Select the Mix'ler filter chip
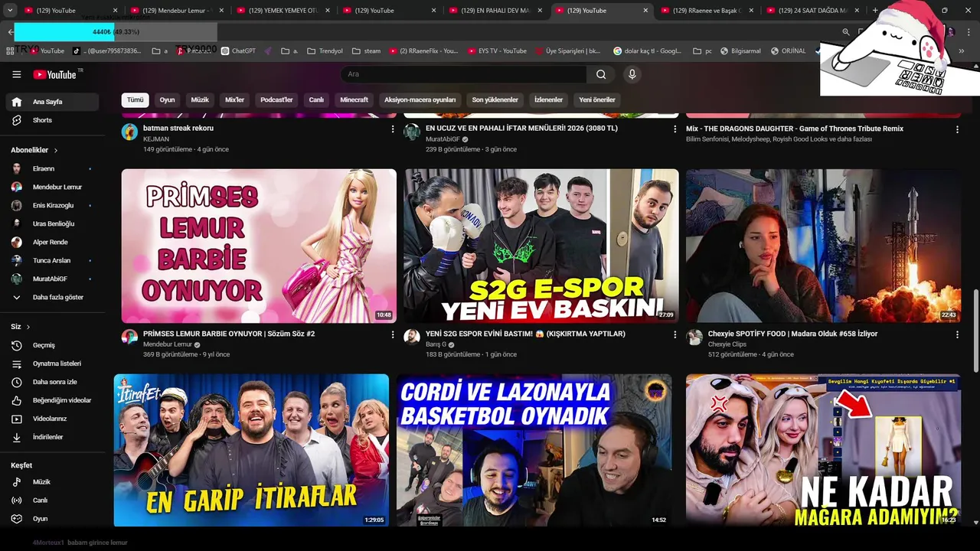 click(234, 100)
